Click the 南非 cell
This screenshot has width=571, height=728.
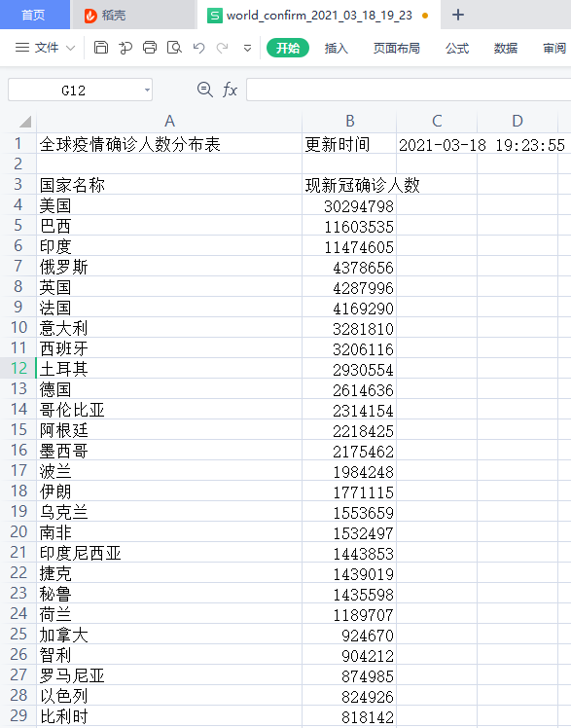(169, 532)
